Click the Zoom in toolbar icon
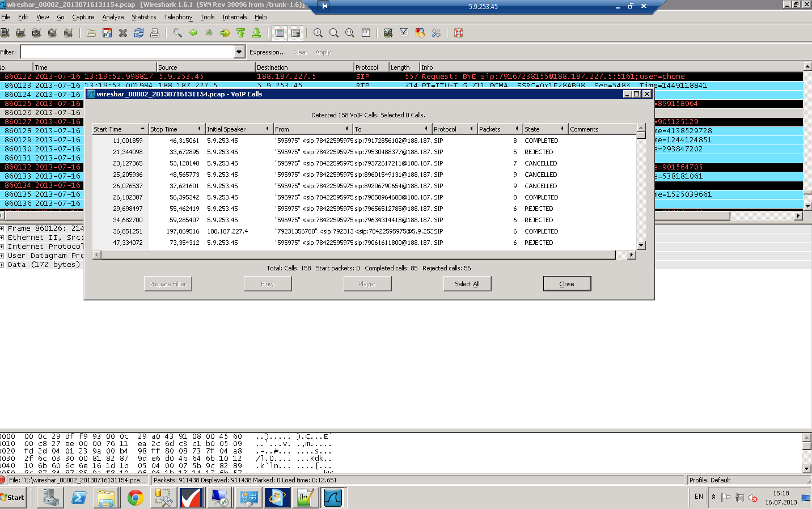This screenshot has width=812, height=509. point(318,33)
